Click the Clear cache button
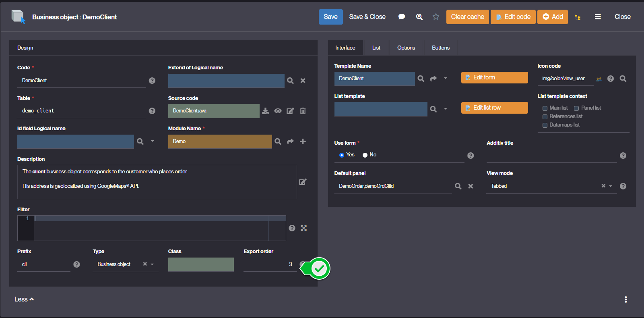The image size is (644, 318). (x=467, y=17)
